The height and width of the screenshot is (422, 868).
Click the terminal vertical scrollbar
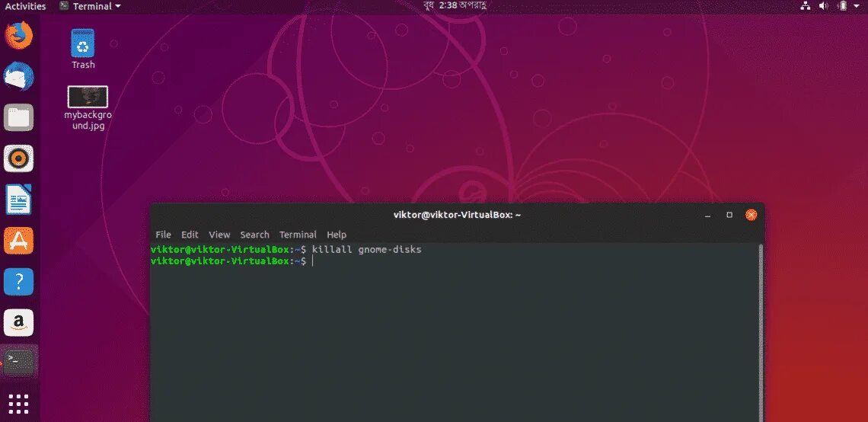761,332
